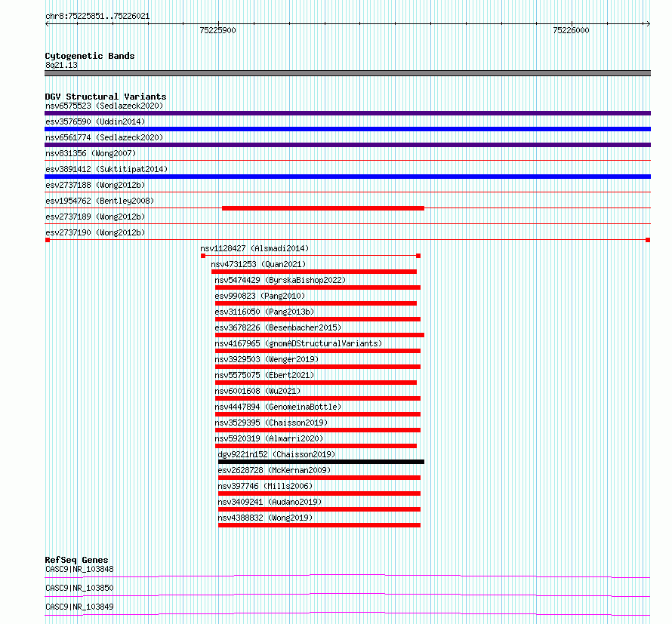
Task: Click the red bar of nsv4731253
Action: coord(314,272)
